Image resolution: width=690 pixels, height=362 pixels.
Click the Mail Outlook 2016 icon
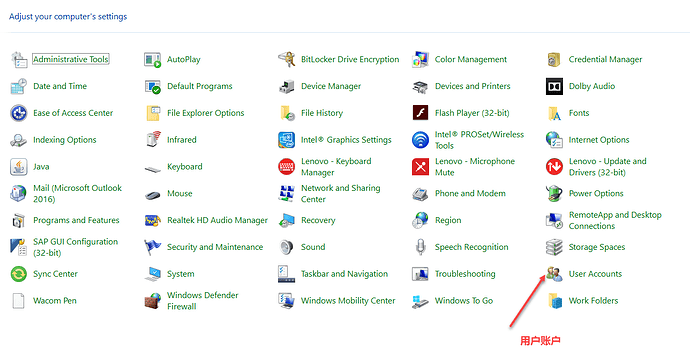click(19, 194)
